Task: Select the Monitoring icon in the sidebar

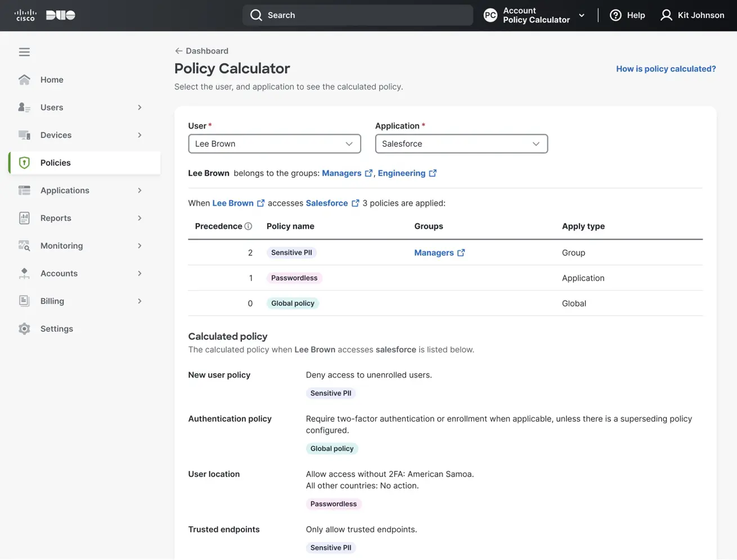Action: click(x=24, y=246)
